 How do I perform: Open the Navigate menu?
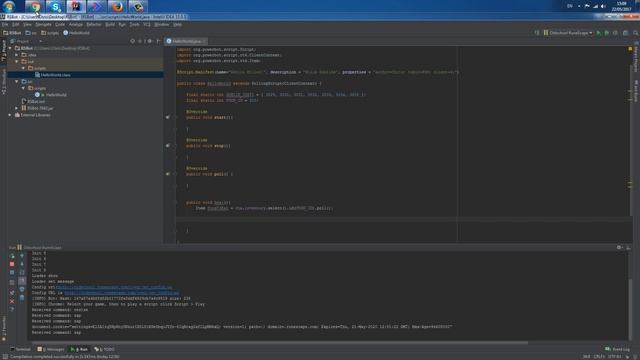tap(43, 24)
